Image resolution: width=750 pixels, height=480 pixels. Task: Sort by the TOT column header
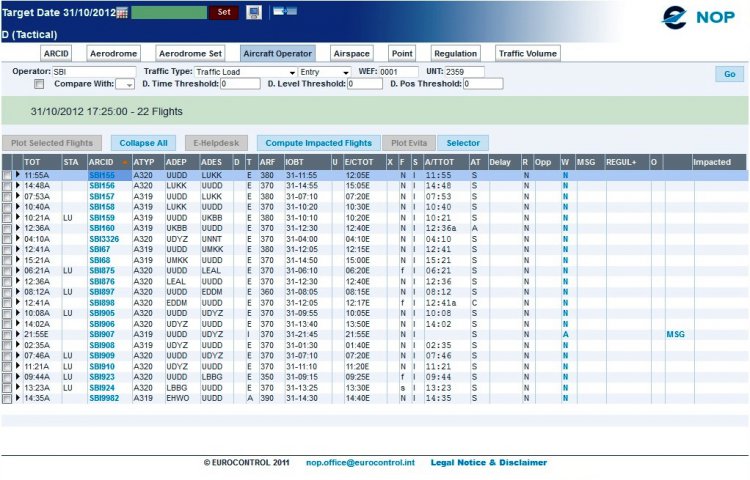click(x=32, y=162)
